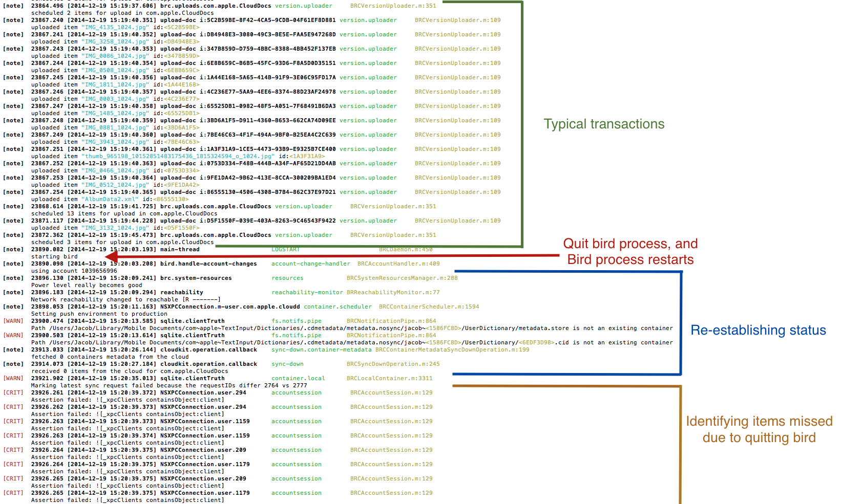Click the "Network reachability changed to reachable" message
This screenshot has height=504, width=841.
[x=126, y=300]
